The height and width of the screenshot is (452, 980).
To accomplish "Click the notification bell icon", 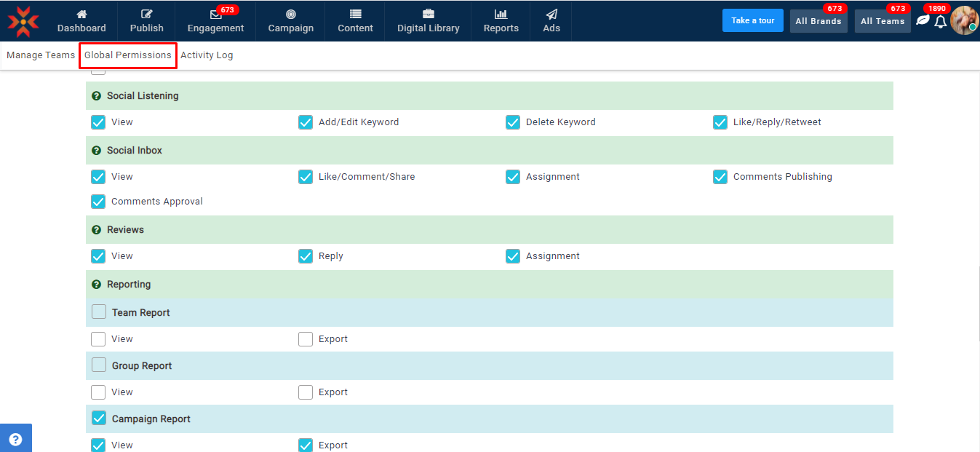I will point(940,22).
